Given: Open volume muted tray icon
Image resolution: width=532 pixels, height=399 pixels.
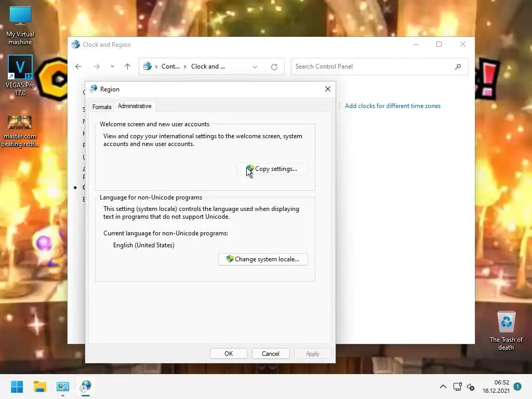Looking at the screenshot, I should (x=471, y=387).
